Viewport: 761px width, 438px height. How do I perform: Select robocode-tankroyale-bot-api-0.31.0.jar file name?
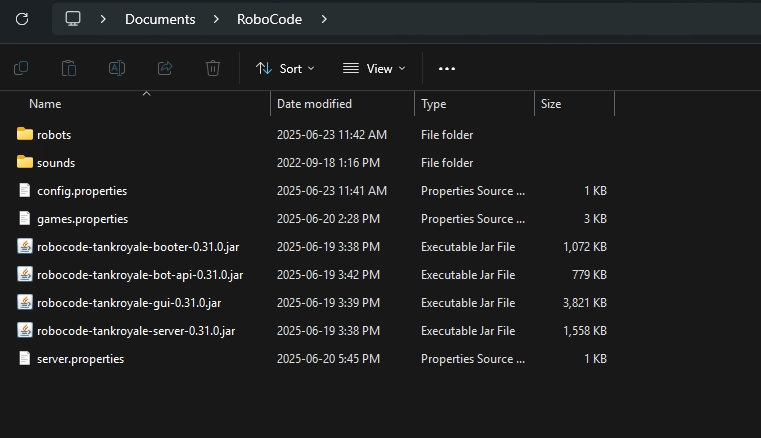click(140, 275)
